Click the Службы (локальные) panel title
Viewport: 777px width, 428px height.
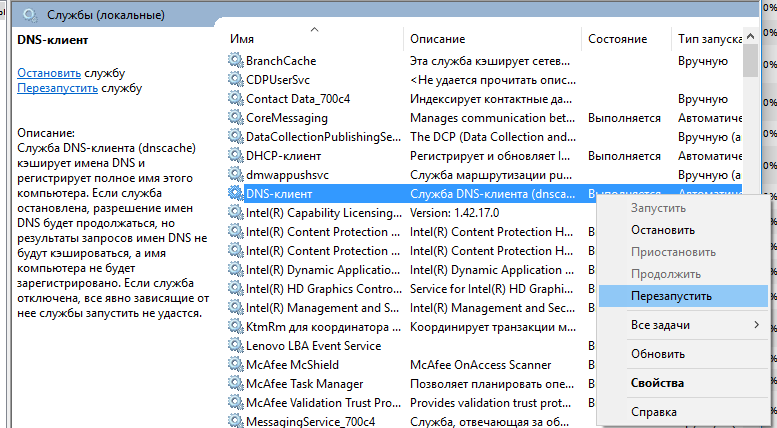(x=106, y=15)
